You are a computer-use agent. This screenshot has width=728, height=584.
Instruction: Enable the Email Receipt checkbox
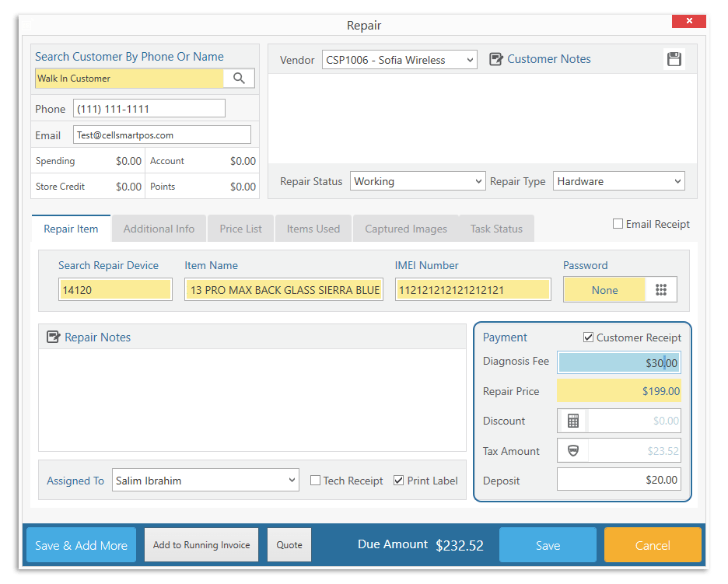point(618,224)
